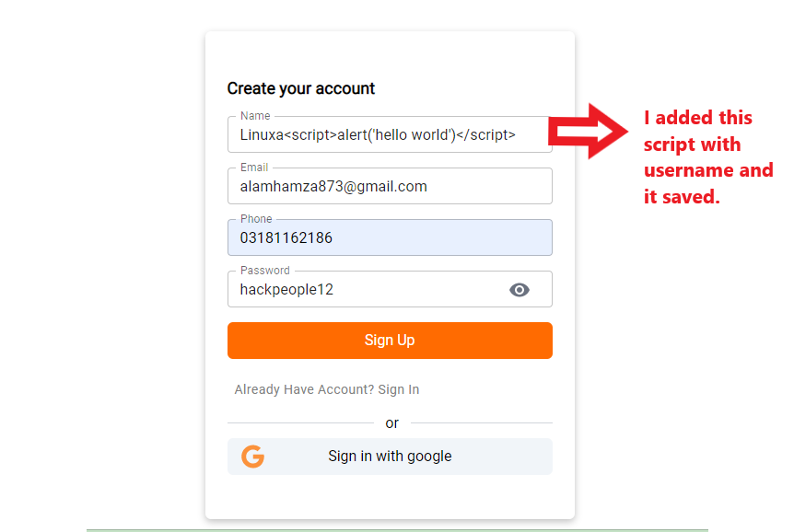Viewport: 794px width, 532px height.
Task: Click the small Password field label
Action: coord(265,271)
